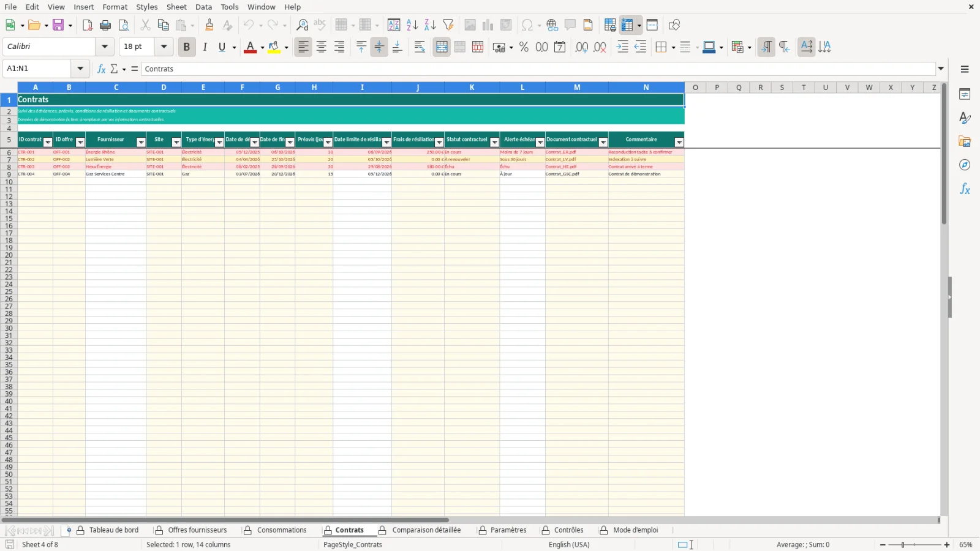Click the Save document icon
The height and width of the screenshot is (551, 980).
pos(59,25)
